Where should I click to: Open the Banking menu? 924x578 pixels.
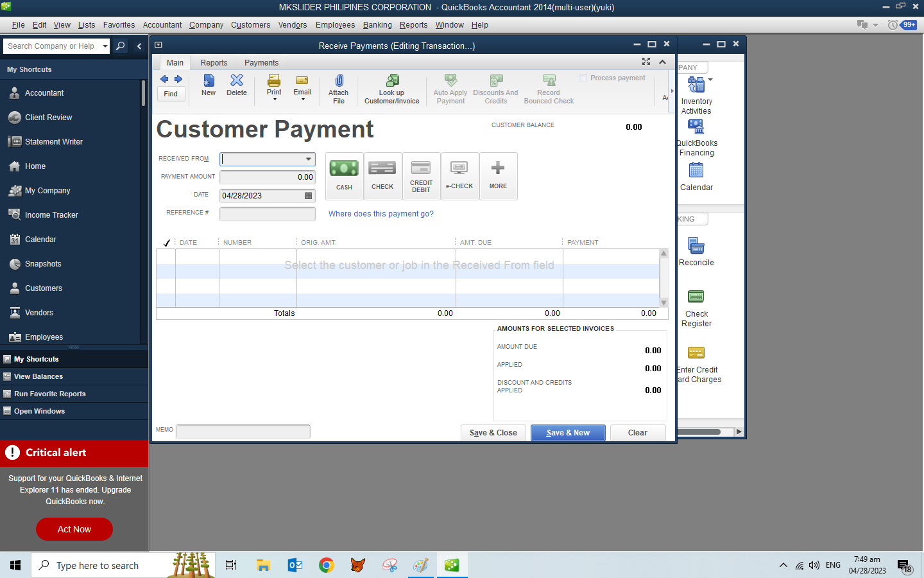click(x=377, y=25)
